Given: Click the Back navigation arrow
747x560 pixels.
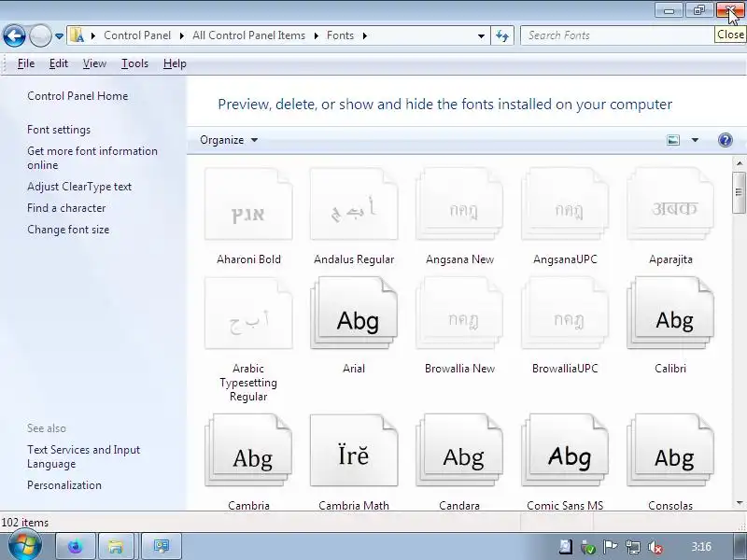Looking at the screenshot, I should click(14, 35).
